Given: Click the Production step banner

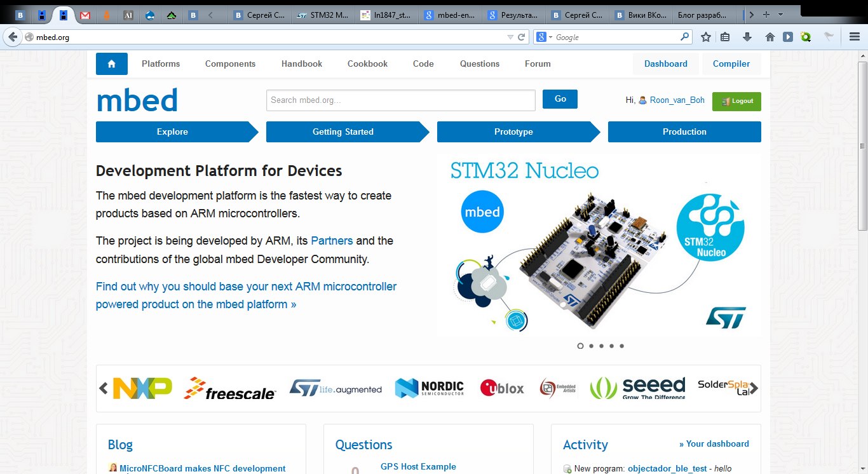Looking at the screenshot, I should point(684,132).
